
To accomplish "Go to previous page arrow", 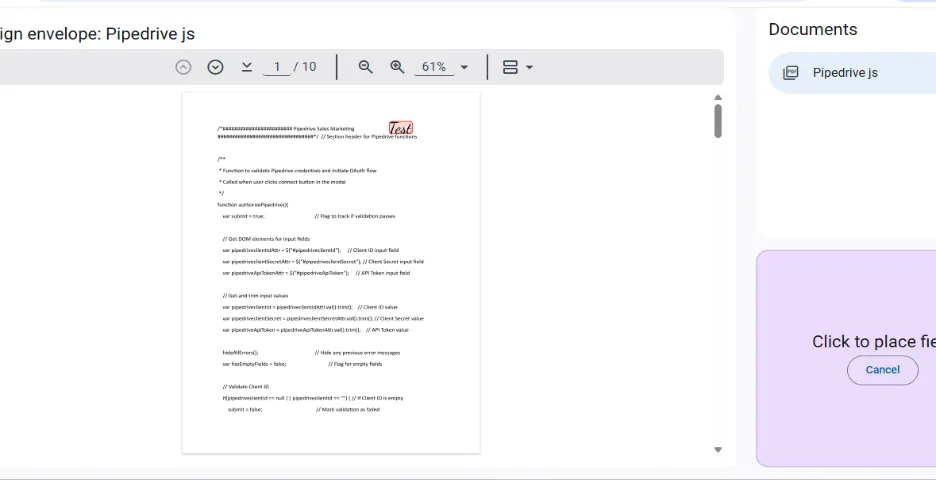I will pyautogui.click(x=183, y=67).
